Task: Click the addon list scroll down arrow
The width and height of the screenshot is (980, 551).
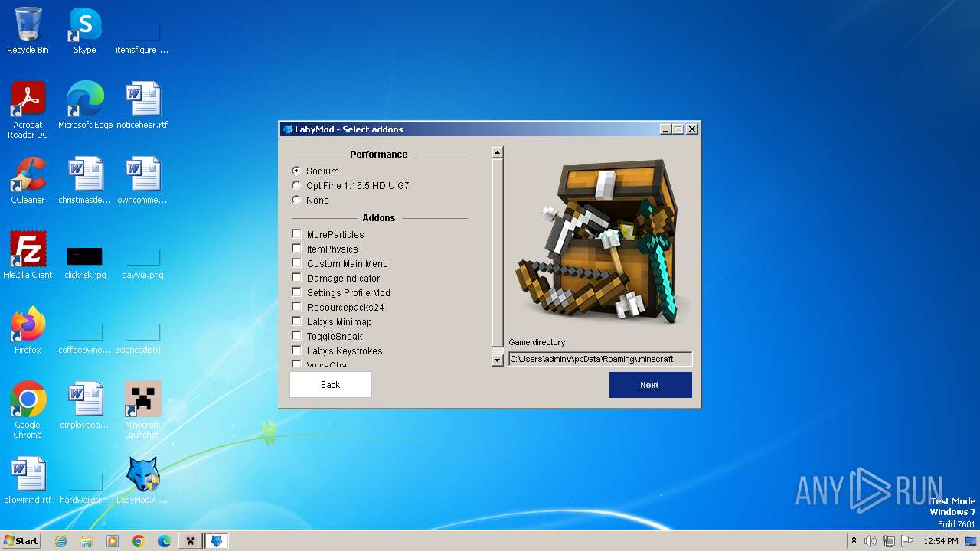Action: pyautogui.click(x=497, y=360)
